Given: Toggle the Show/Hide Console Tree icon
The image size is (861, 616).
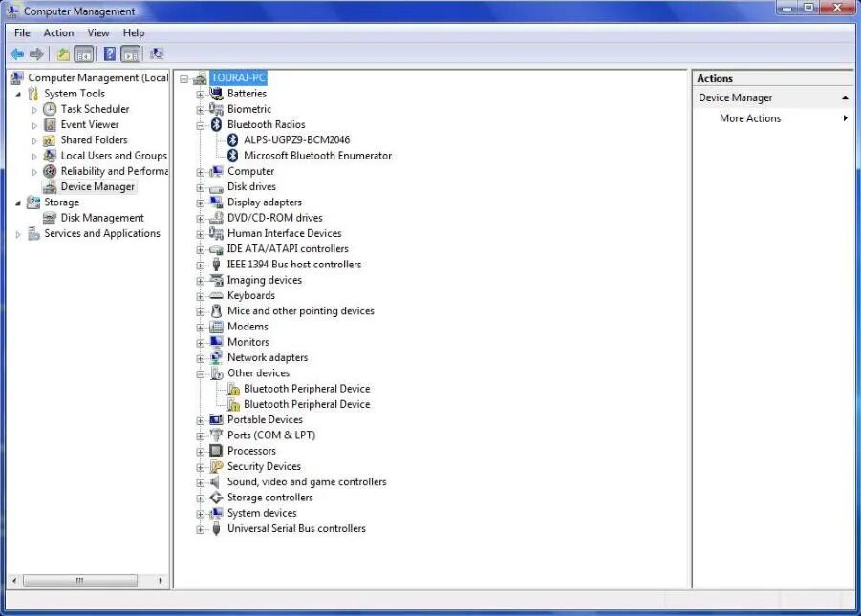Looking at the screenshot, I should pos(85,53).
